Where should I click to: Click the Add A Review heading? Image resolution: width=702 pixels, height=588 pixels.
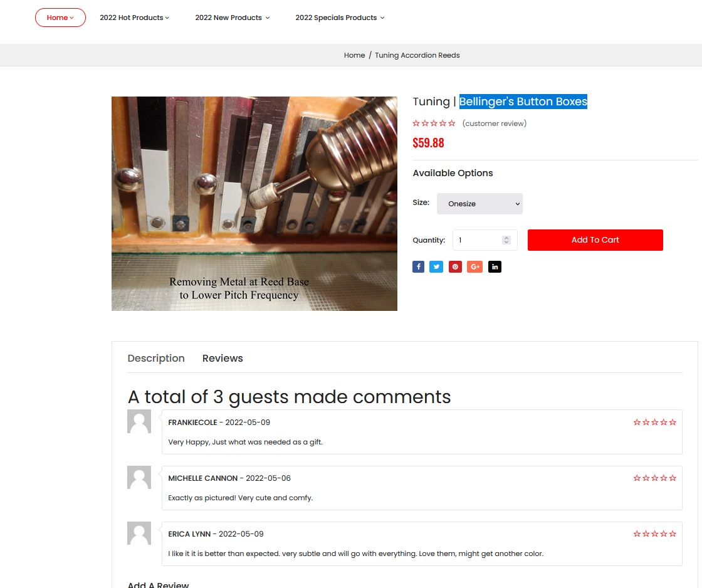click(x=158, y=584)
